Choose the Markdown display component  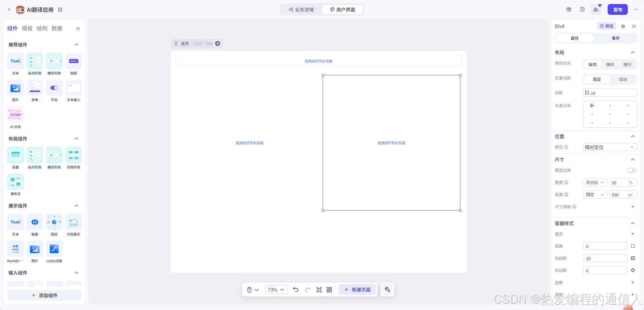[15, 252]
